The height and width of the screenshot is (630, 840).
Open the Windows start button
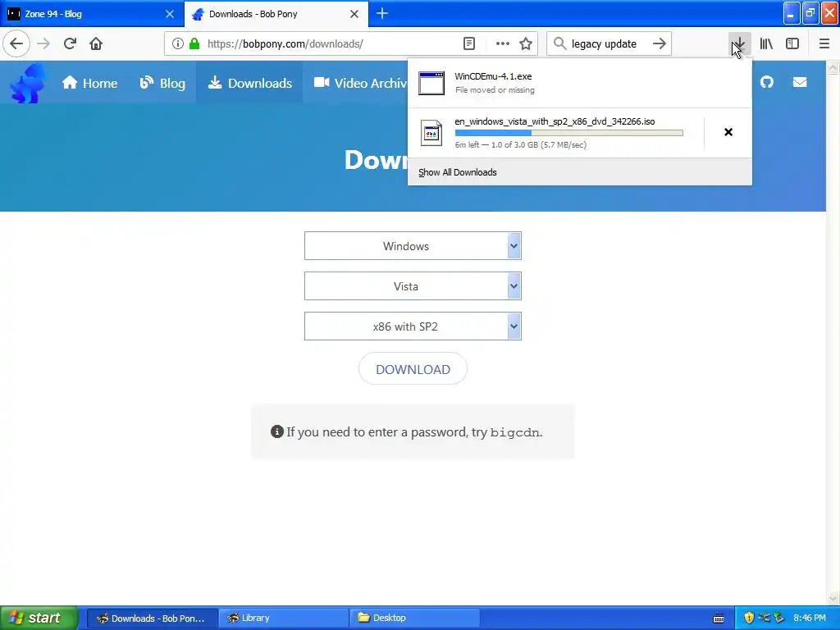click(39, 618)
